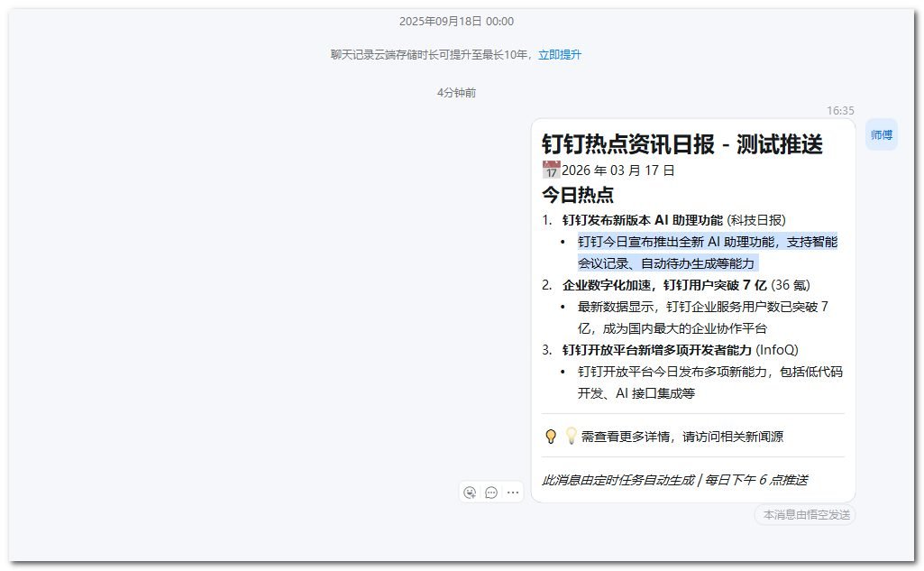
Task: Reply to the message via comment icon
Action: click(x=491, y=493)
